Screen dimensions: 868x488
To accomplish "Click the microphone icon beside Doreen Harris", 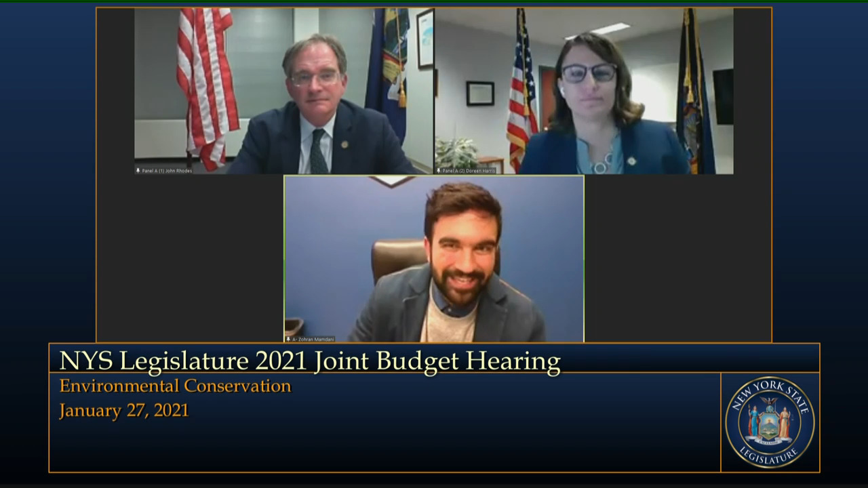I will pos(439,171).
